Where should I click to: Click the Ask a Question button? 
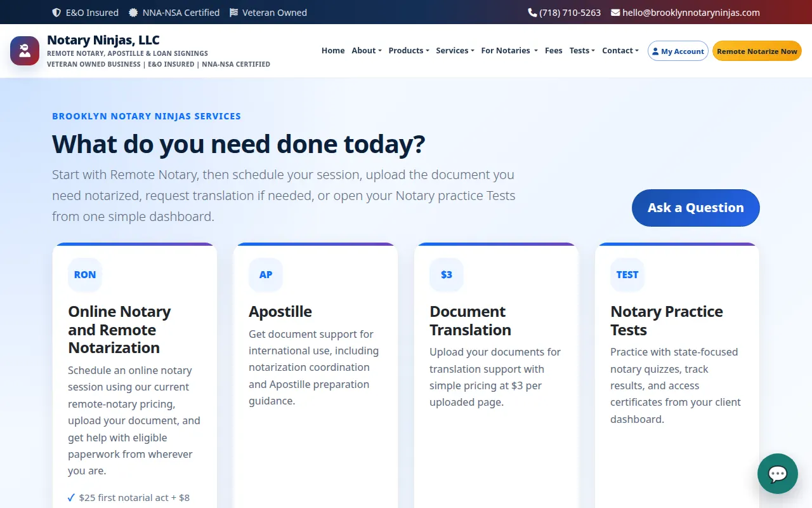(696, 208)
